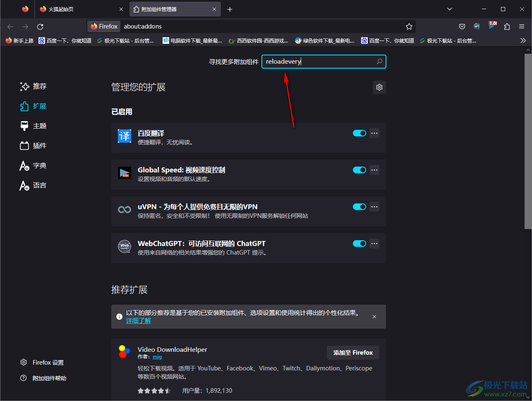Select 语言 category in sidebar
The width and height of the screenshot is (532, 401).
(x=34, y=186)
